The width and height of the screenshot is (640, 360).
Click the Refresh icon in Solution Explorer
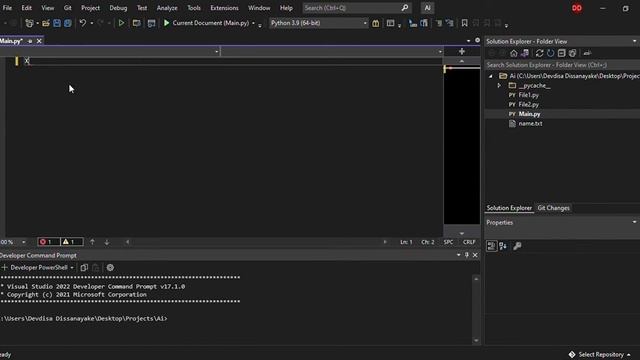point(551,53)
